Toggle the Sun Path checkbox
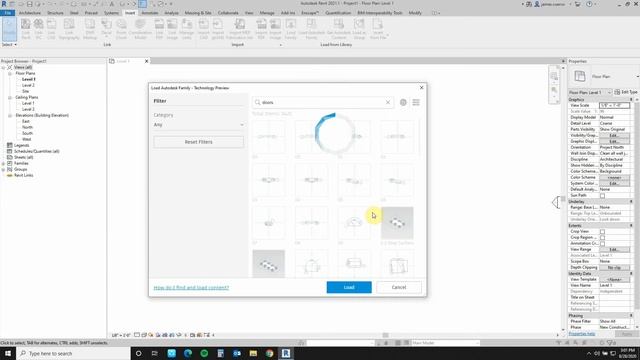This screenshot has height=360, width=640. pyautogui.click(x=602, y=196)
